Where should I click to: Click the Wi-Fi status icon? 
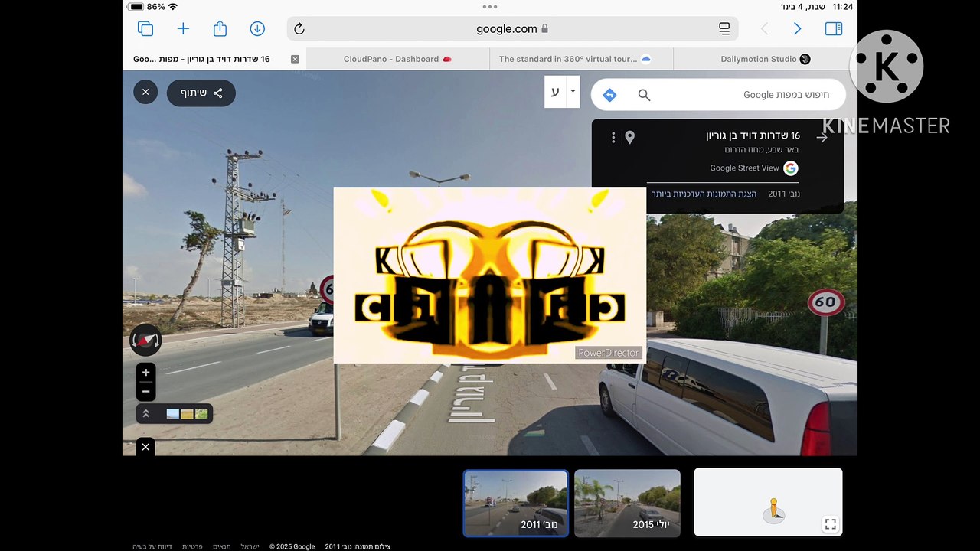(173, 6)
